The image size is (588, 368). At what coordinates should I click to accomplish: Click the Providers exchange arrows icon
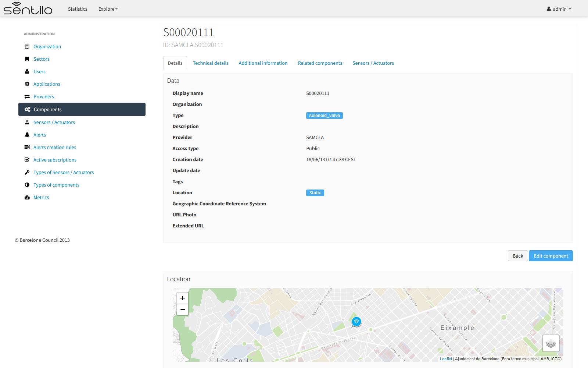click(27, 96)
